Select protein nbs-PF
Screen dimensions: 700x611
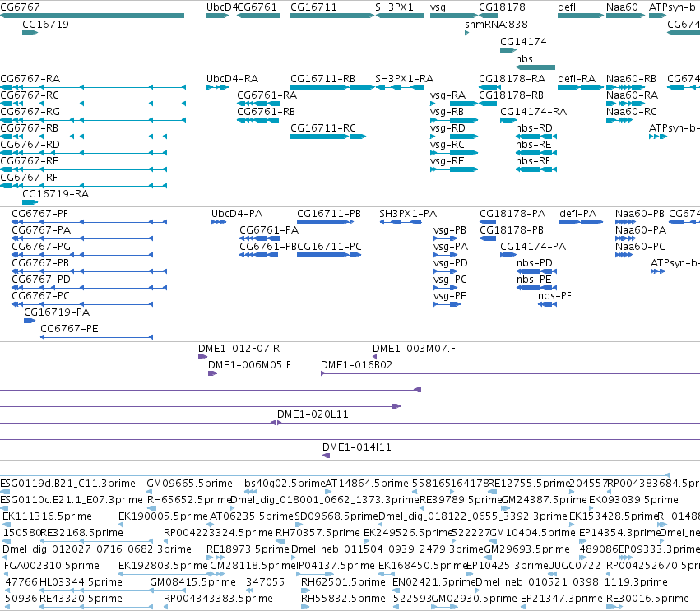pos(547,304)
